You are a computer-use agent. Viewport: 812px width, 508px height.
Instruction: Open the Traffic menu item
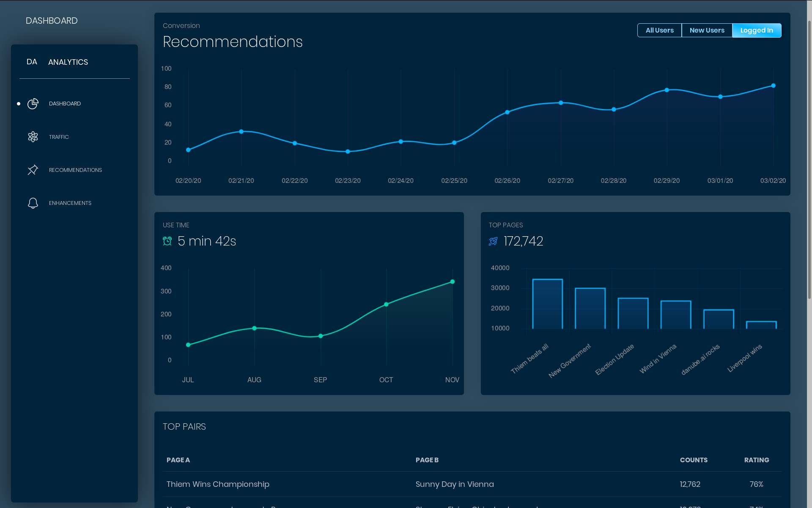click(59, 137)
